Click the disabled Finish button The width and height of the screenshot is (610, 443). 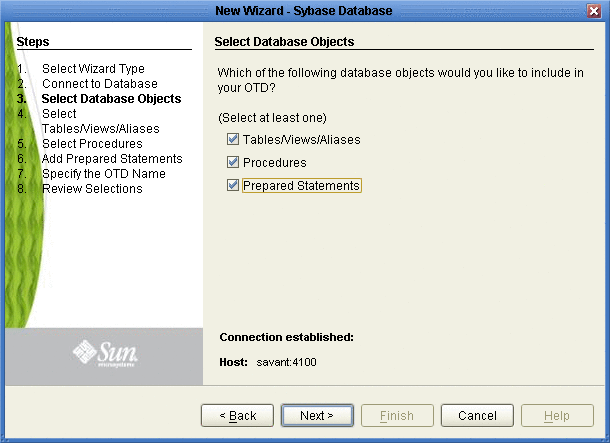397,415
